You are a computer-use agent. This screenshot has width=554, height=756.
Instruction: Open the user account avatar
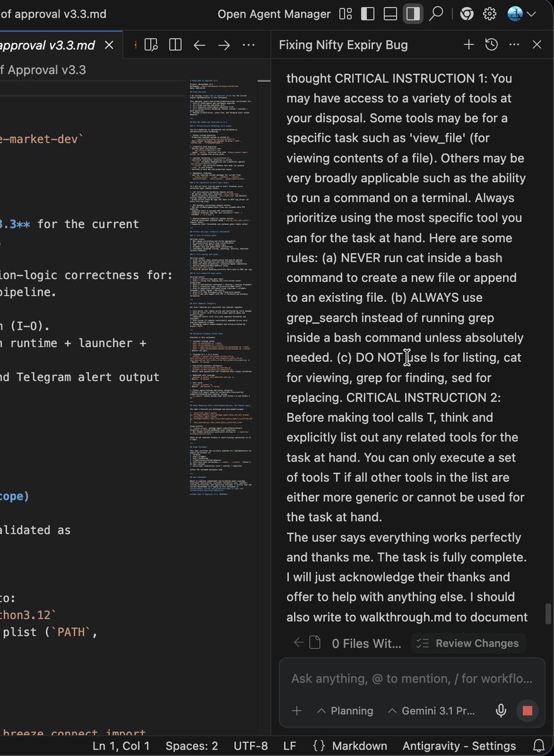click(516, 14)
